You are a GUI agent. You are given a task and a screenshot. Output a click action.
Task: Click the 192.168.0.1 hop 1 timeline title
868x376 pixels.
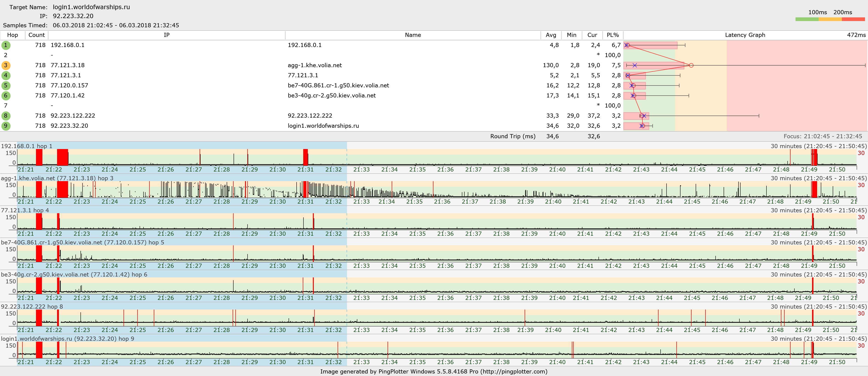tap(27, 146)
